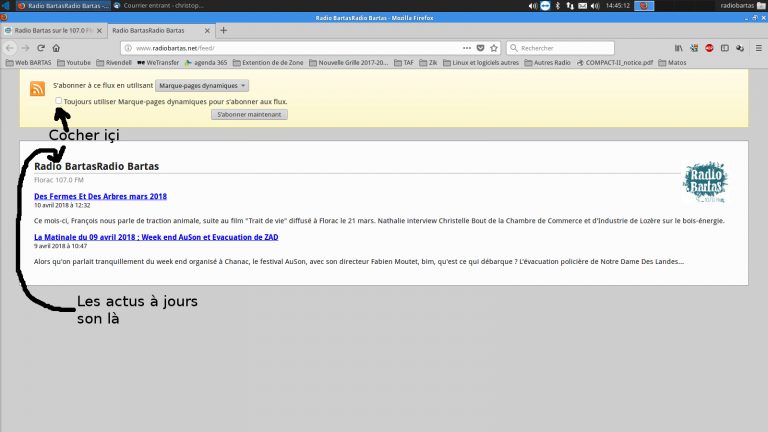The width and height of the screenshot is (768, 432).
Task: Click the blue circular tray icon
Action: click(545, 6)
